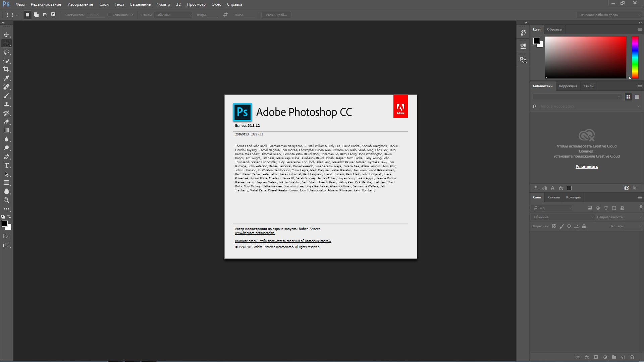Select the Dodge tool
Screen dimensions: 644x362
click(x=6, y=148)
